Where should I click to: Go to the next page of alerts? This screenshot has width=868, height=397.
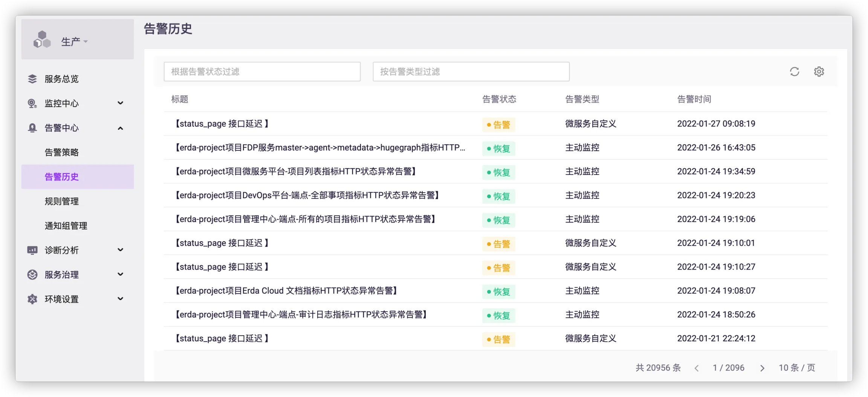point(762,368)
